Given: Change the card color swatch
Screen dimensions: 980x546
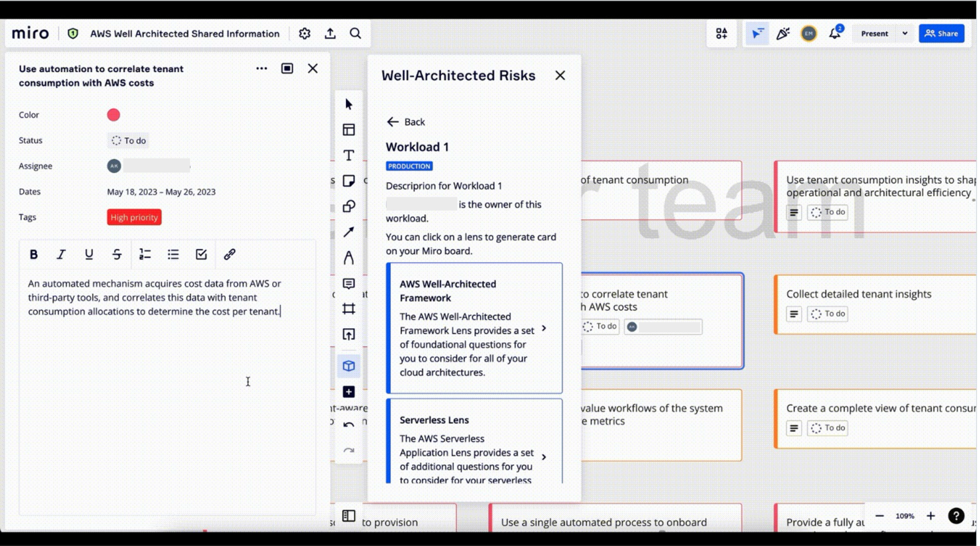Looking at the screenshot, I should tap(113, 114).
